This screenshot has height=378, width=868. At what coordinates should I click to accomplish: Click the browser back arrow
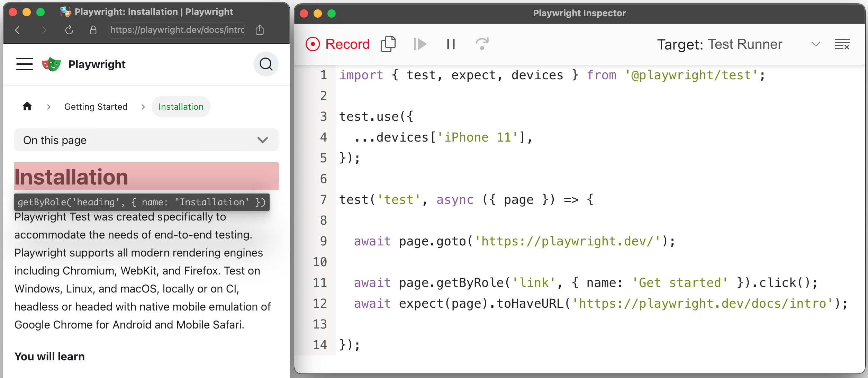[17, 30]
